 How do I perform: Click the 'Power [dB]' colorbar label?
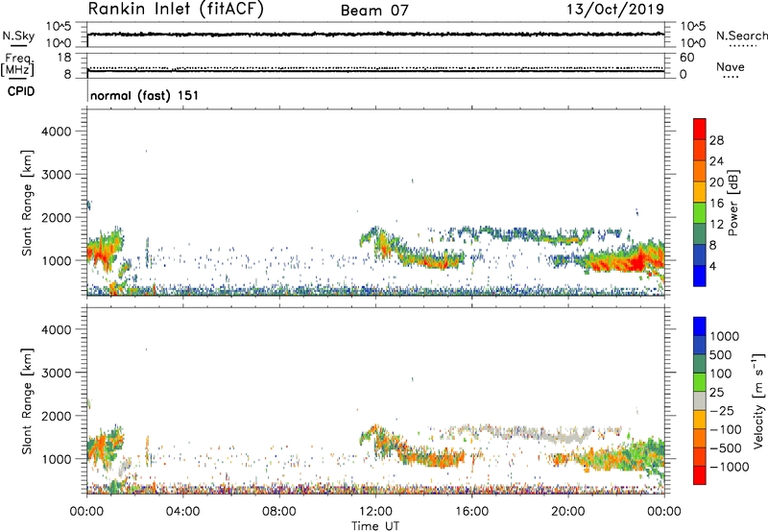[x=733, y=203]
